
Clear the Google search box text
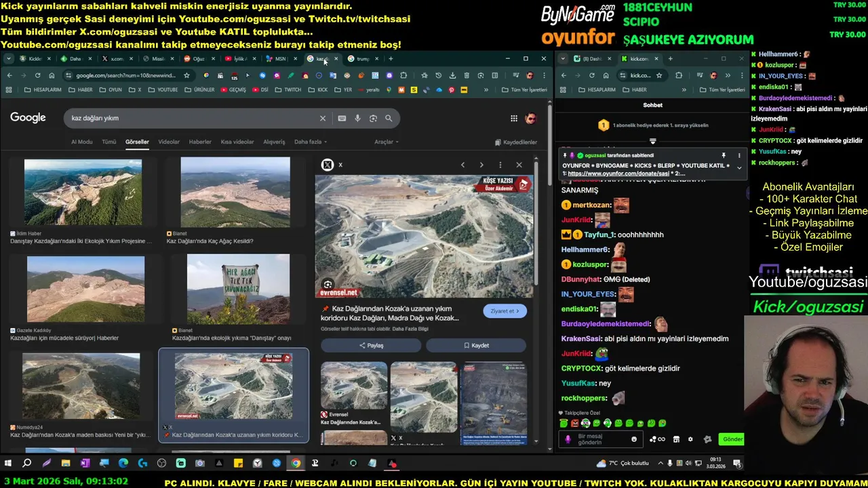tap(323, 118)
